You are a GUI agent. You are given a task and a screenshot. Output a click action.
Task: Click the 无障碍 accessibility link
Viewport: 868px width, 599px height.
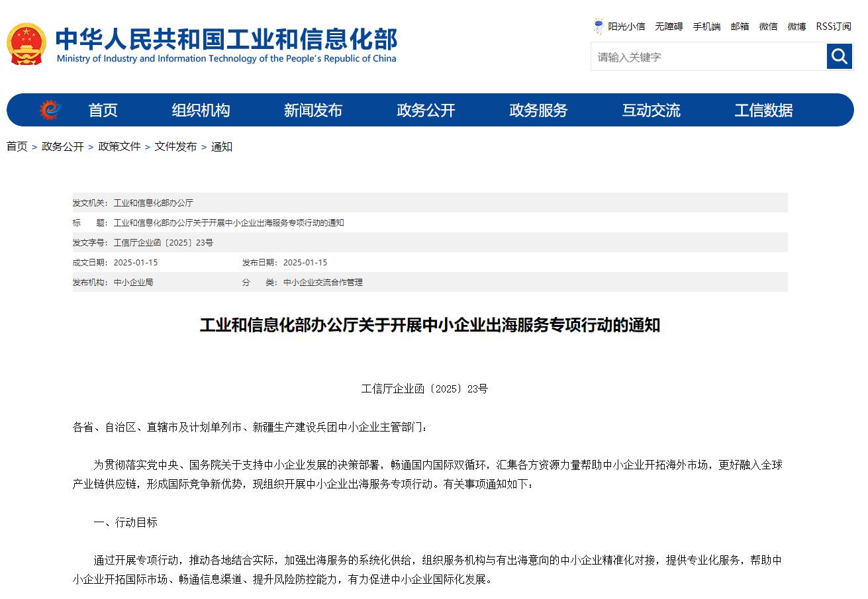coord(669,26)
